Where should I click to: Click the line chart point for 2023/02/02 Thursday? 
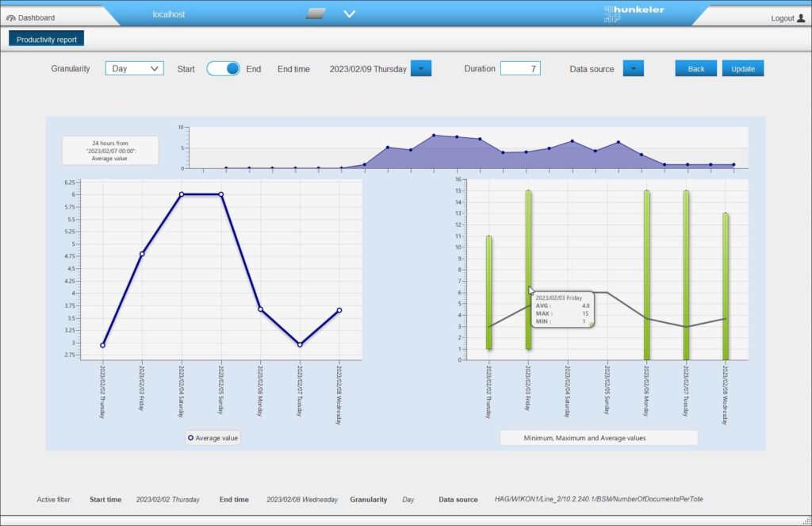pyautogui.click(x=102, y=345)
